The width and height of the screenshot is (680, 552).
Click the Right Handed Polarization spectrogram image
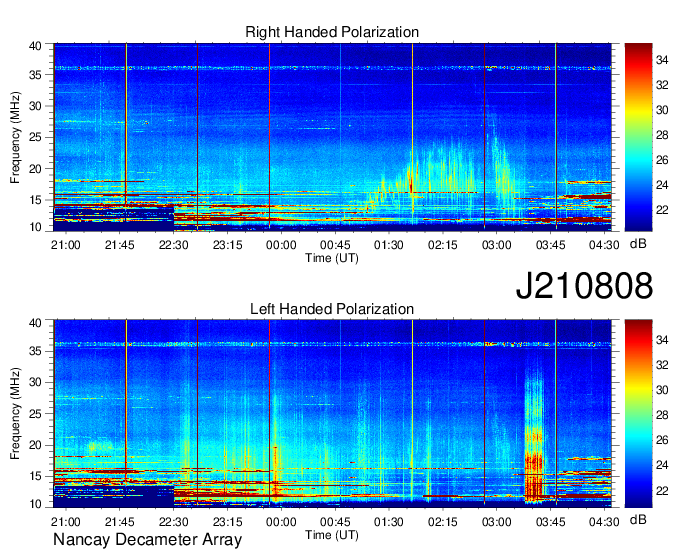coord(332,137)
